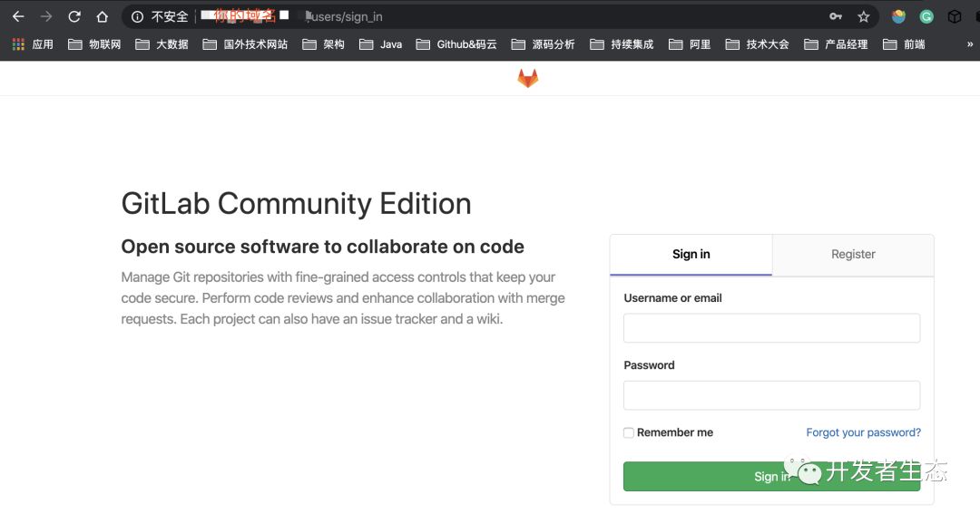The image size is (980, 514).
Task: Focus the Username or email field
Action: click(x=771, y=328)
